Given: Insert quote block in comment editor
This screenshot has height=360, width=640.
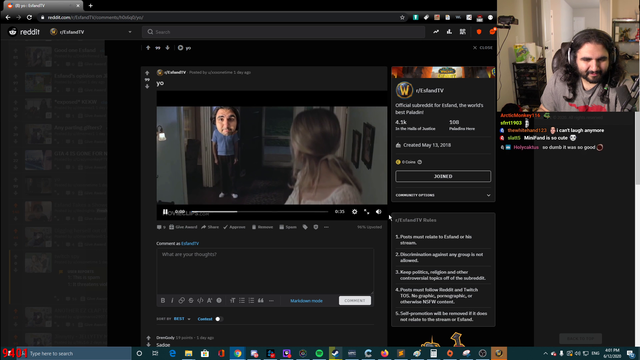Looking at the screenshot, I should click(x=261, y=300).
